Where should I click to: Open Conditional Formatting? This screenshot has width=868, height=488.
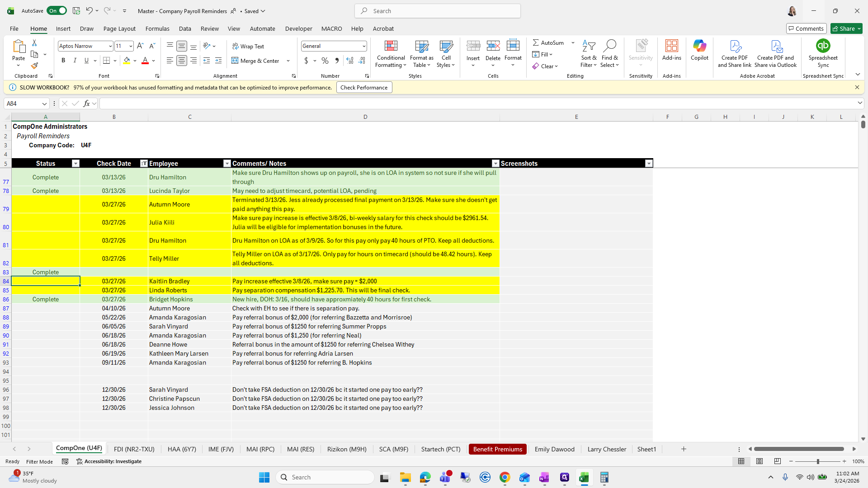tap(391, 54)
